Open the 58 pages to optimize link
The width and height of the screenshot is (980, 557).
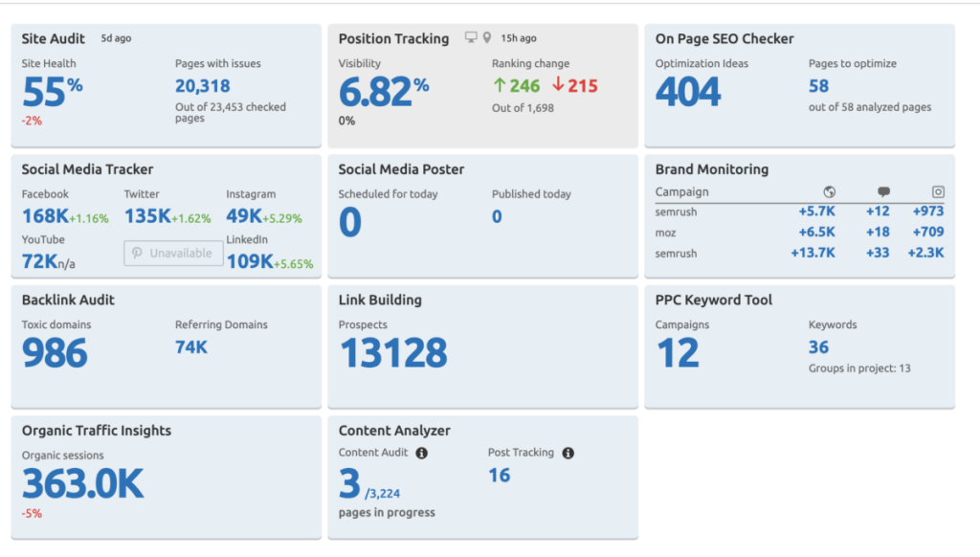click(818, 86)
